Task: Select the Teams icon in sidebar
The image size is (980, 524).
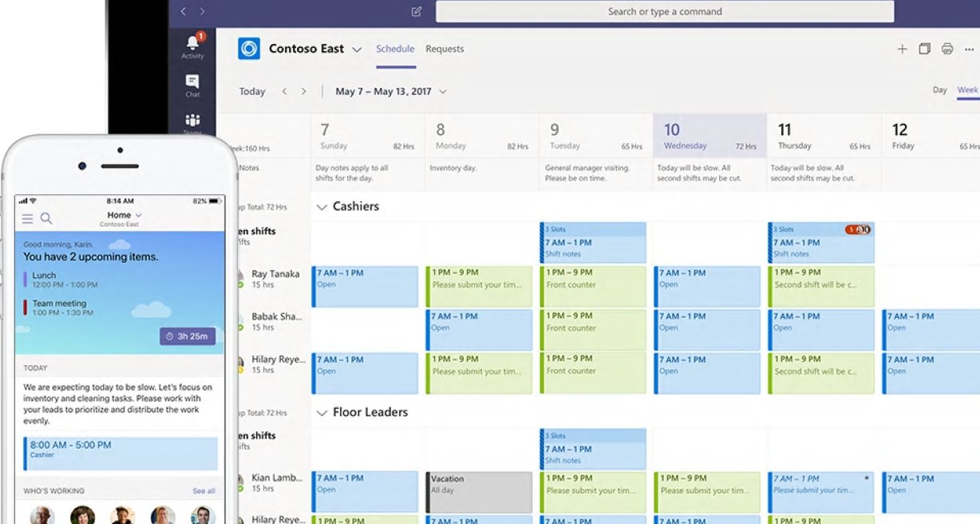Action: click(x=192, y=118)
